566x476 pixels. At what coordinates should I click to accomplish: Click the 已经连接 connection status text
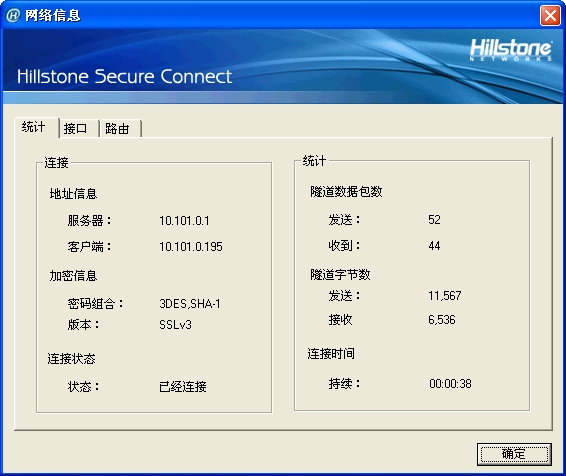[x=183, y=387]
